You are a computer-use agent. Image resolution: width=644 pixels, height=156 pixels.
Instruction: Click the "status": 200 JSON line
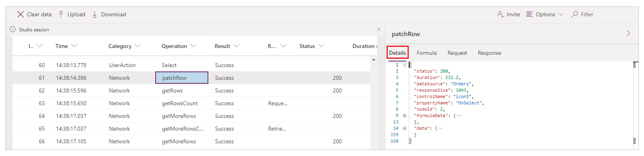tap(432, 71)
